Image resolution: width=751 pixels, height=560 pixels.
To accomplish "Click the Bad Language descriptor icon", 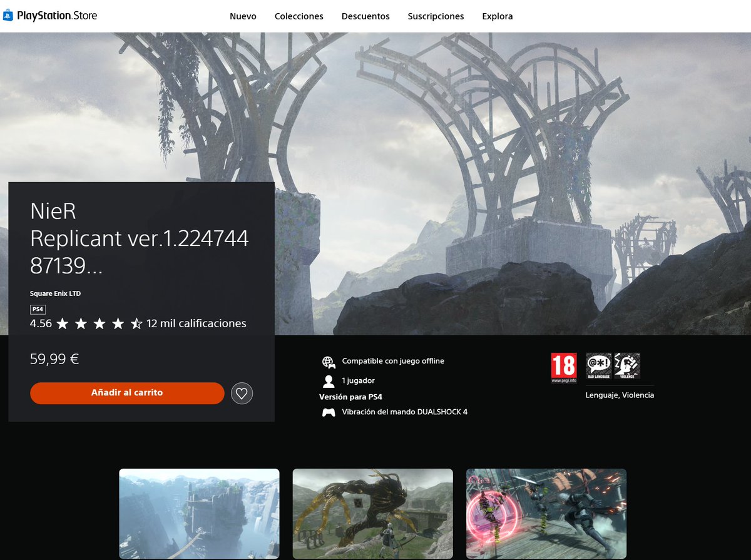I will tap(598, 366).
